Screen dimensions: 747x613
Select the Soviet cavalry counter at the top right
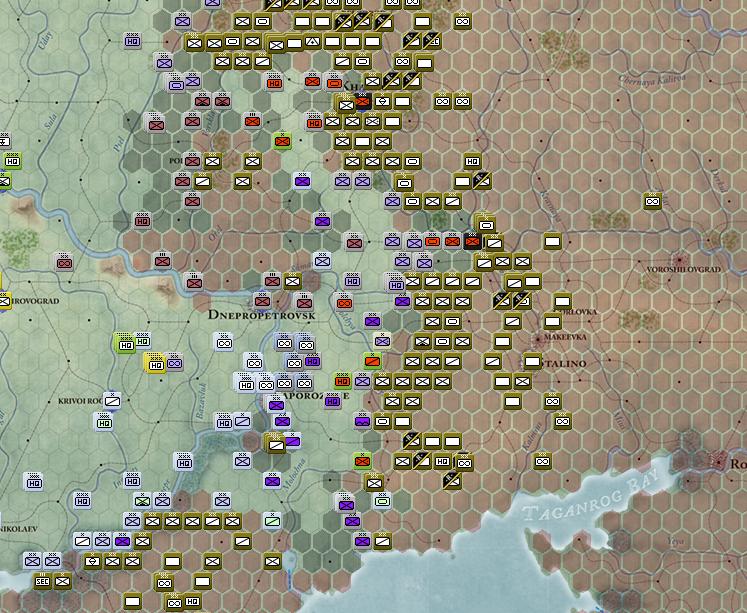pos(462,21)
